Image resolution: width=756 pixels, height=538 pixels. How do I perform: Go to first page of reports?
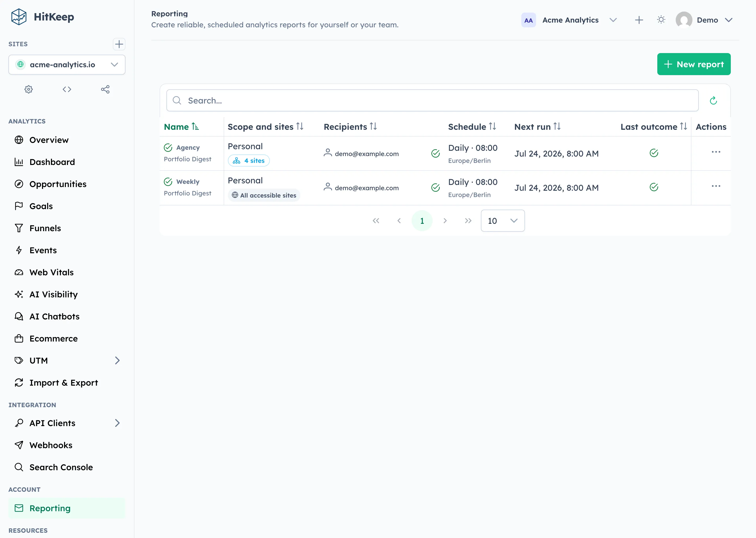376,221
